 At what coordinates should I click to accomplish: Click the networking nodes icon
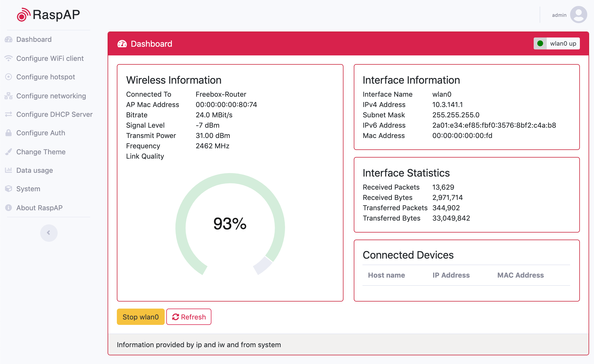pos(8,95)
